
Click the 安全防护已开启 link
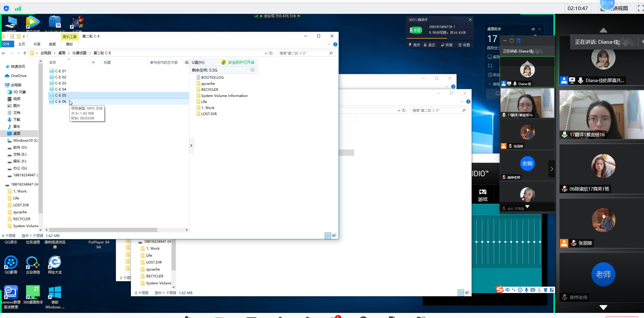pos(241,62)
